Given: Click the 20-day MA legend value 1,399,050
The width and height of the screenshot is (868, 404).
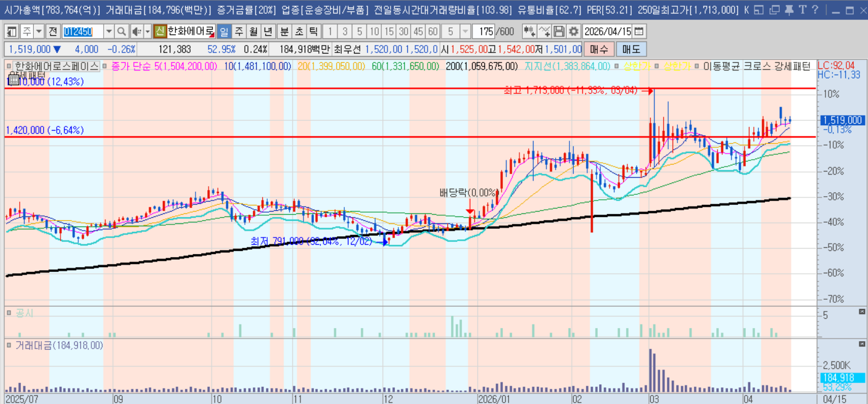Looking at the screenshot, I should [331, 66].
